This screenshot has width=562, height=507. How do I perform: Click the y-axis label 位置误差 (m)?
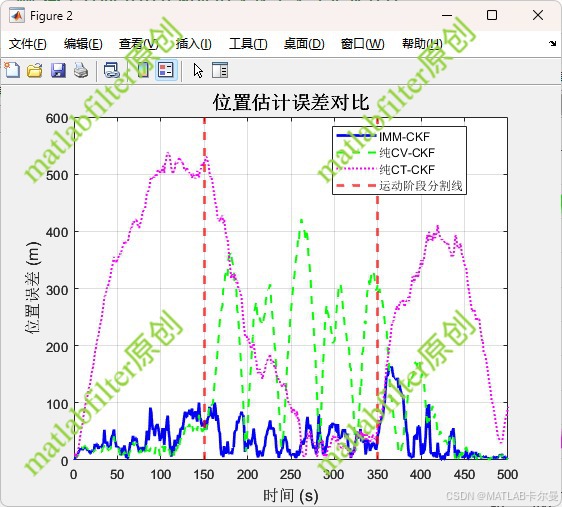click(x=33, y=288)
